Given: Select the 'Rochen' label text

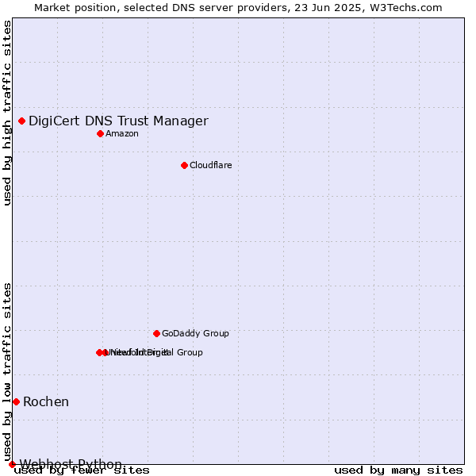Looking at the screenshot, I should tap(46, 402).
